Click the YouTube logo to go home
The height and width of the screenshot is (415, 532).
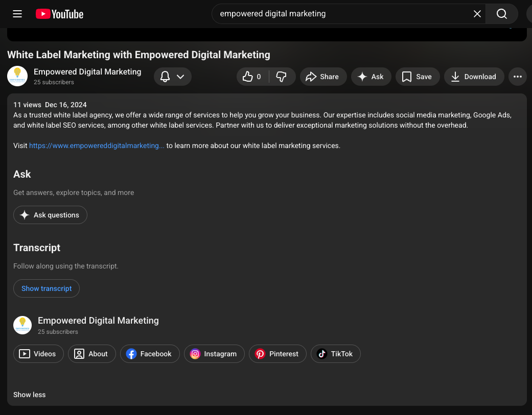59,14
